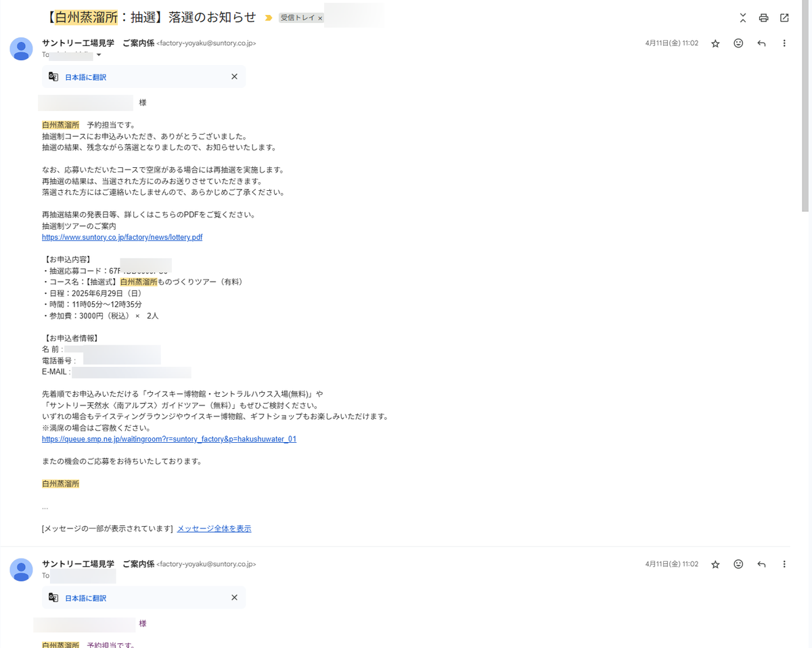Viewport: 812px width, 648px height.
Task: Open the conversation in a new window
Action: (x=784, y=18)
